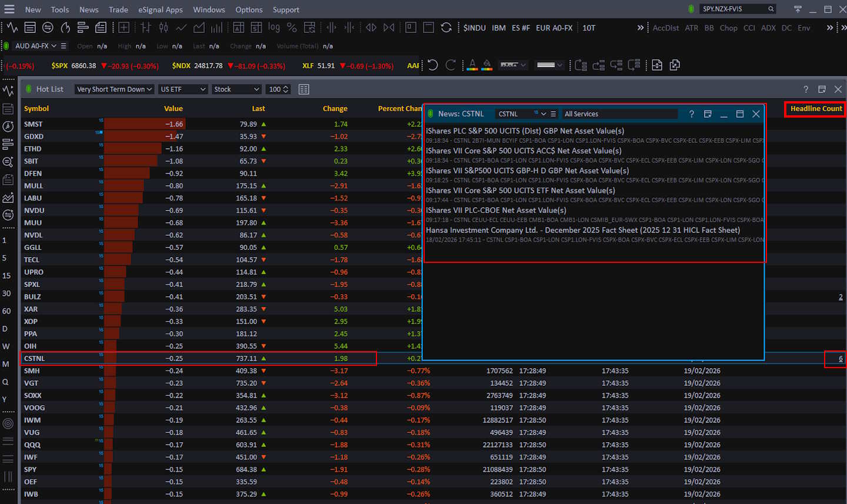Open the fill color bucket swatch
Image resolution: width=847 pixels, height=504 pixels.
pos(487,65)
